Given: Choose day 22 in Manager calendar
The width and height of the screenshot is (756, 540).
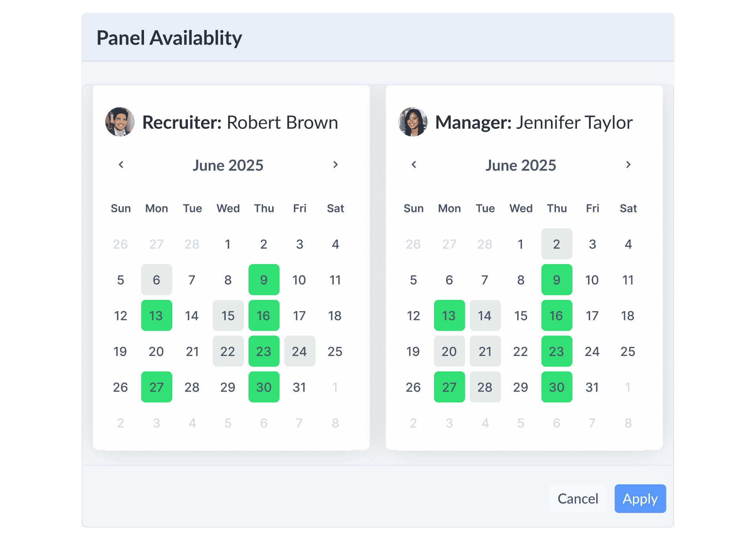Looking at the screenshot, I should [521, 351].
